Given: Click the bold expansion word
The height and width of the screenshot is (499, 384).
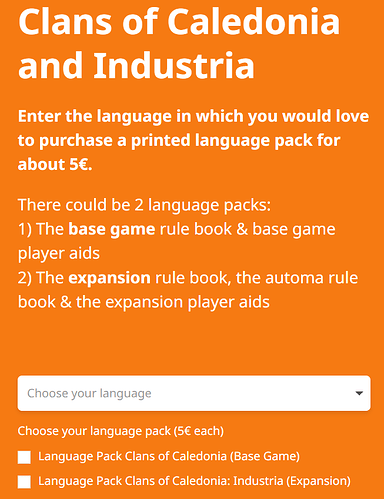Looking at the screenshot, I should [109, 278].
